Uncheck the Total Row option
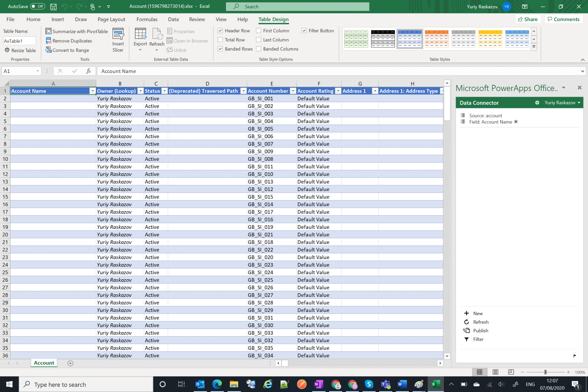588x392 pixels. (220, 40)
